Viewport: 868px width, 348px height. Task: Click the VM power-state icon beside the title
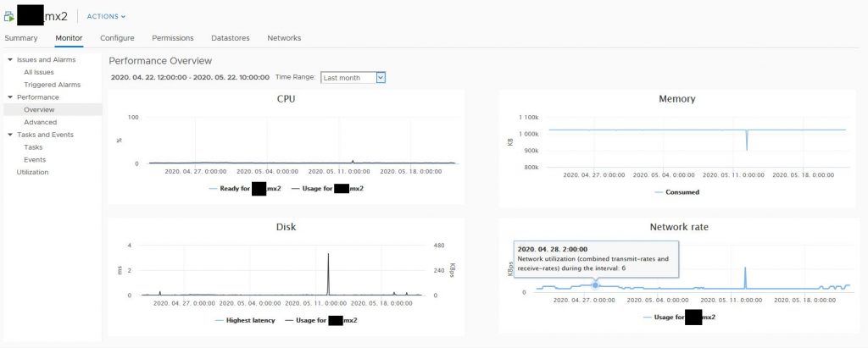(x=9, y=16)
